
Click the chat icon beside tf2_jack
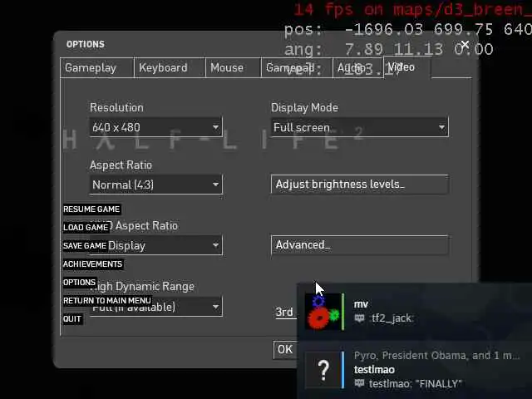(359, 318)
